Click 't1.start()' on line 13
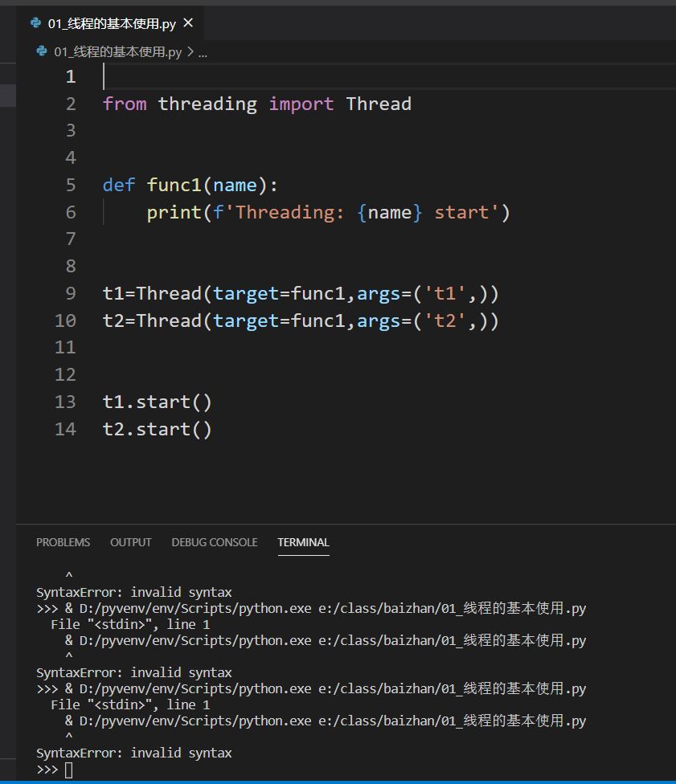The image size is (676, 784). [x=158, y=402]
